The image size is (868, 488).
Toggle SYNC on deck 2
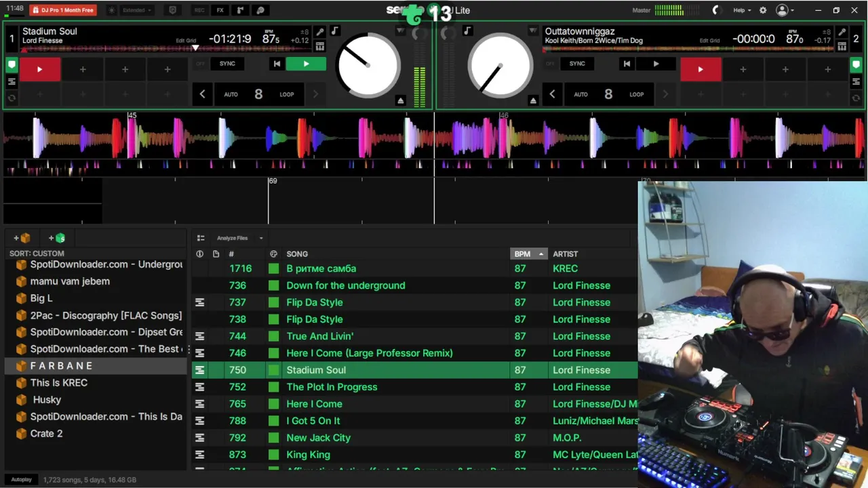pyautogui.click(x=577, y=64)
